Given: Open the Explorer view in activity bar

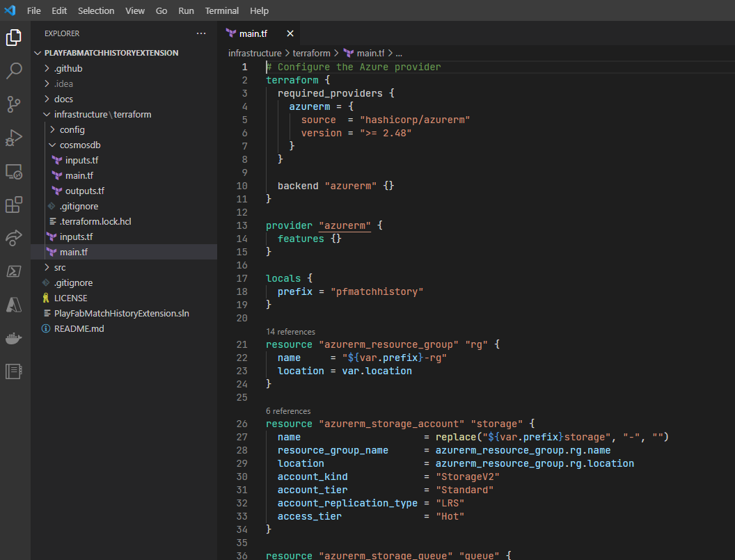Looking at the screenshot, I should 14,38.
